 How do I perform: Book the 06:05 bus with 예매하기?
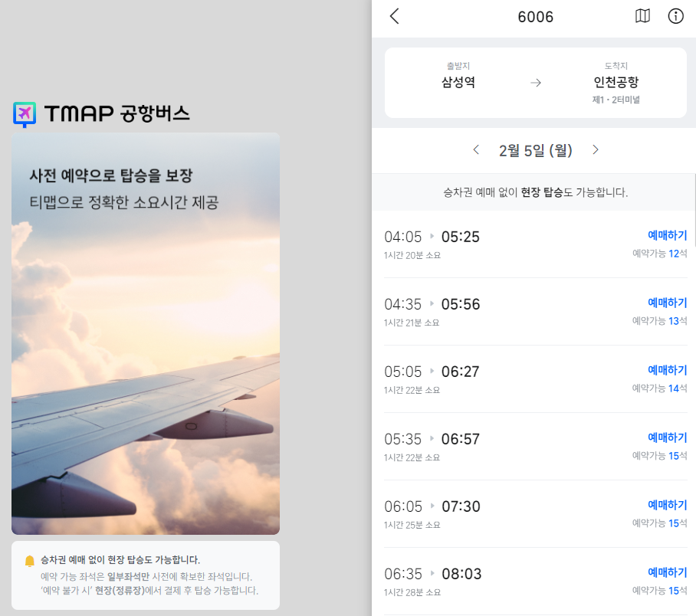tap(667, 505)
